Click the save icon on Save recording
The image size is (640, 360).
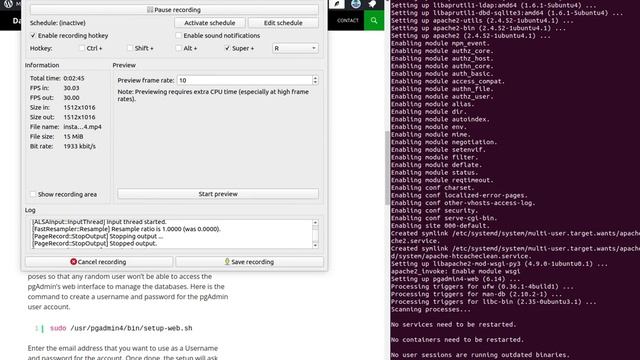pyautogui.click(x=227, y=261)
